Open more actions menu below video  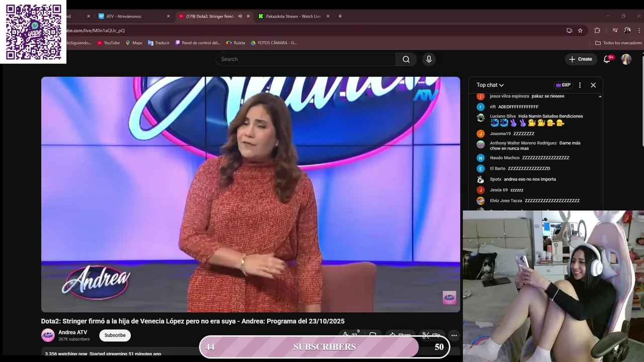(x=454, y=335)
